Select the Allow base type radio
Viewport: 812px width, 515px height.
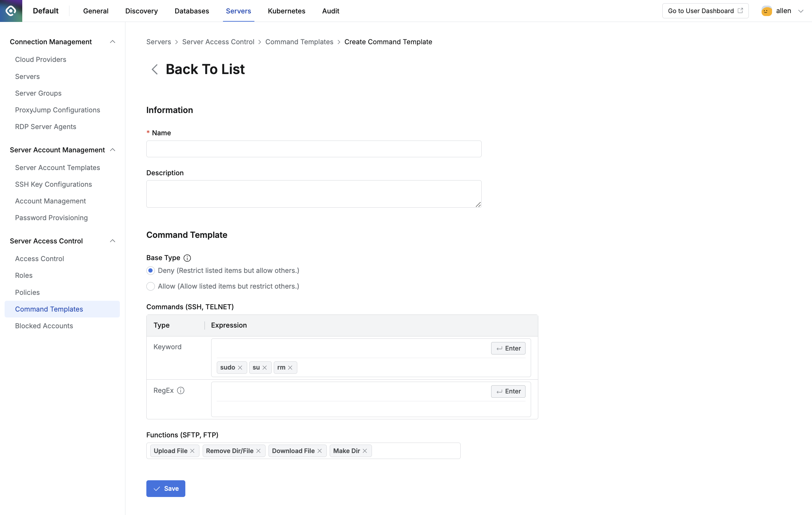[x=150, y=287]
